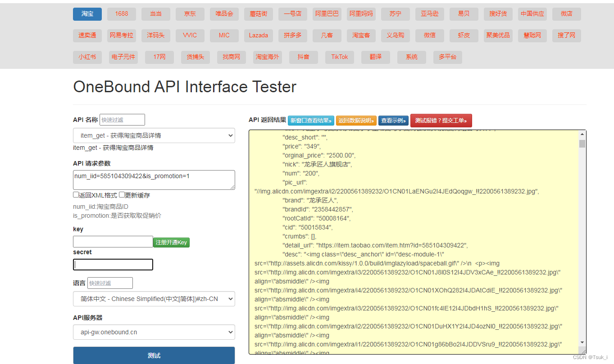Click the result panel scrollbar up arrow
This screenshot has width=614, height=364.
(582, 134)
